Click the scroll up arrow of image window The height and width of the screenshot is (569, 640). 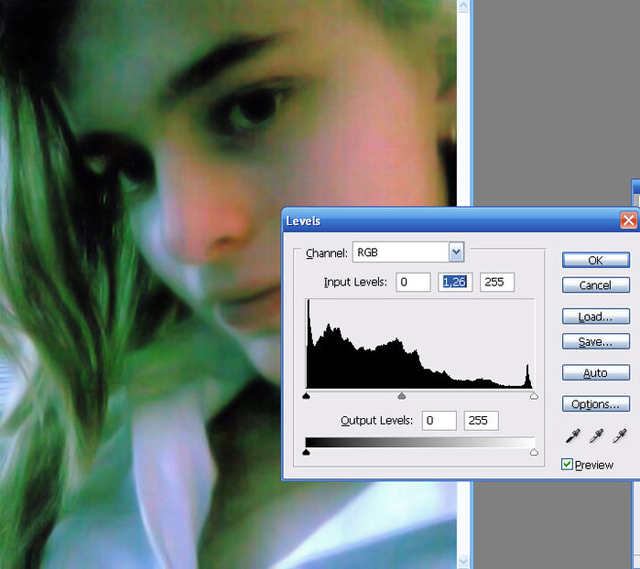(x=463, y=6)
